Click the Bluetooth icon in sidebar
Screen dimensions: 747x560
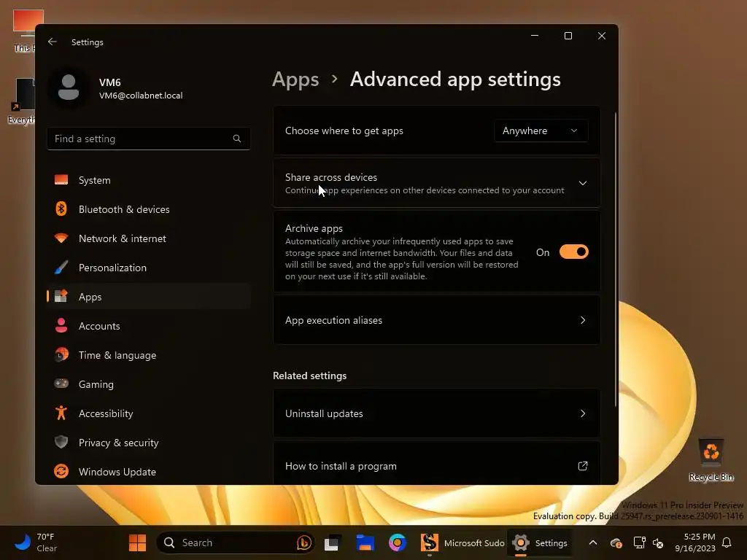[61, 209]
